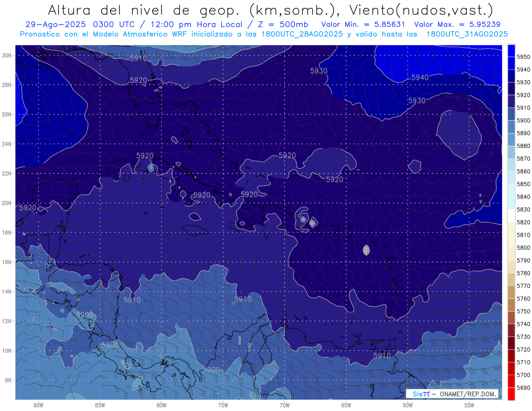Screen dimensions: 532x411
Task: Click the 85W longitude label
Action: [100, 405]
